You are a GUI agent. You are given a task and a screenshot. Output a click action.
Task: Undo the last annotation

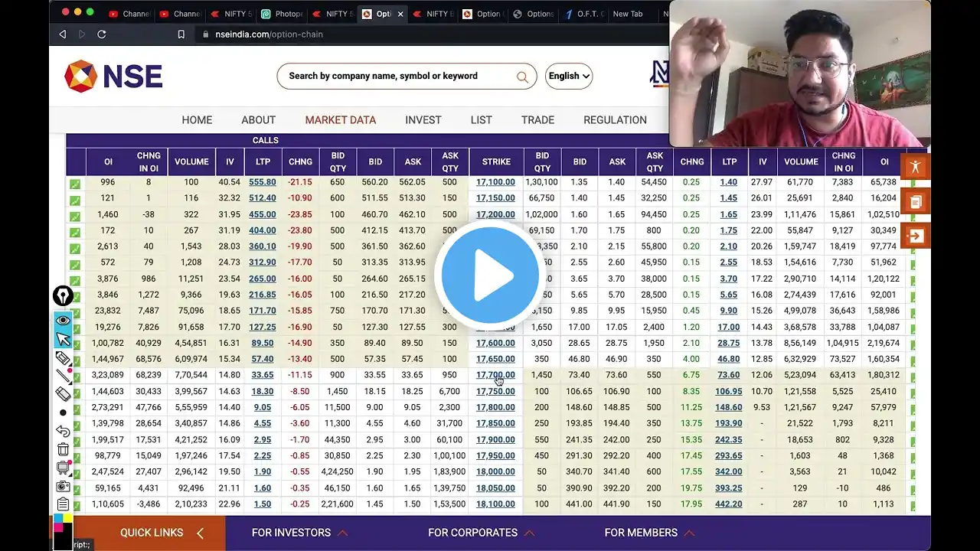click(63, 431)
